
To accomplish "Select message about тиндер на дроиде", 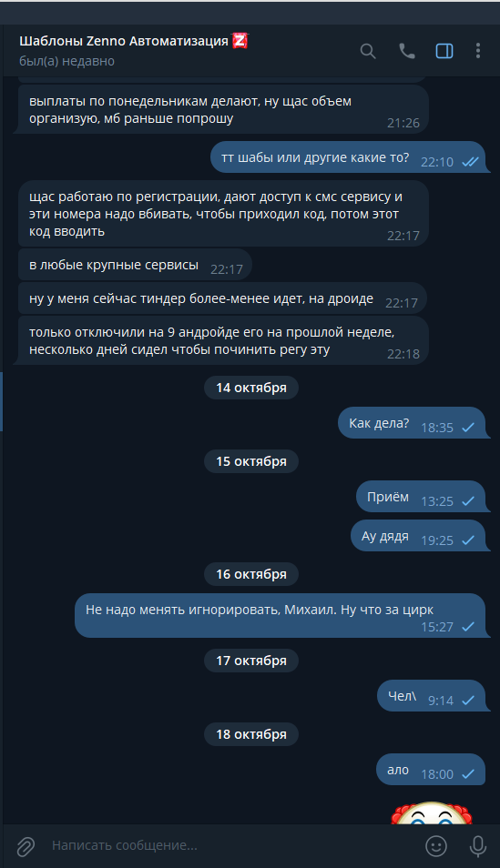I will pos(222,298).
